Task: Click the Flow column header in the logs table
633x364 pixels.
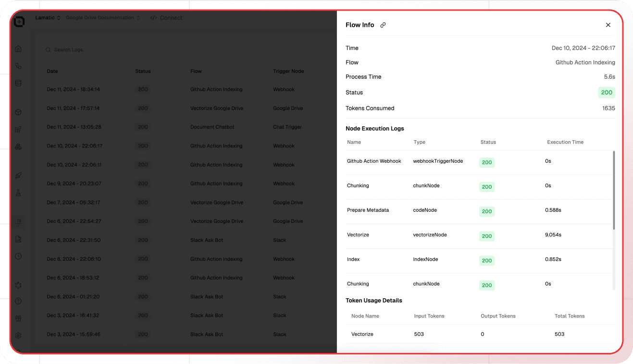Action: pos(196,71)
